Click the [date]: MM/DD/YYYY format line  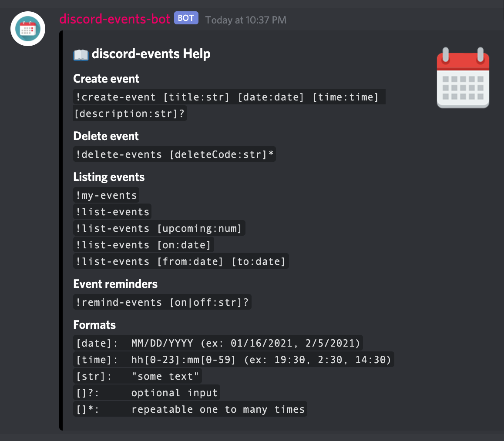pyautogui.click(x=218, y=343)
